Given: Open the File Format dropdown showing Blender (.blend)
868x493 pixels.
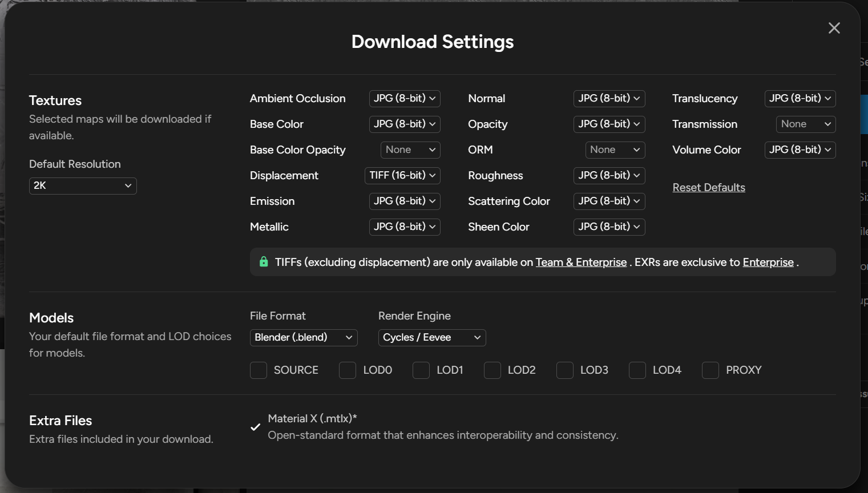Looking at the screenshot, I should (304, 337).
